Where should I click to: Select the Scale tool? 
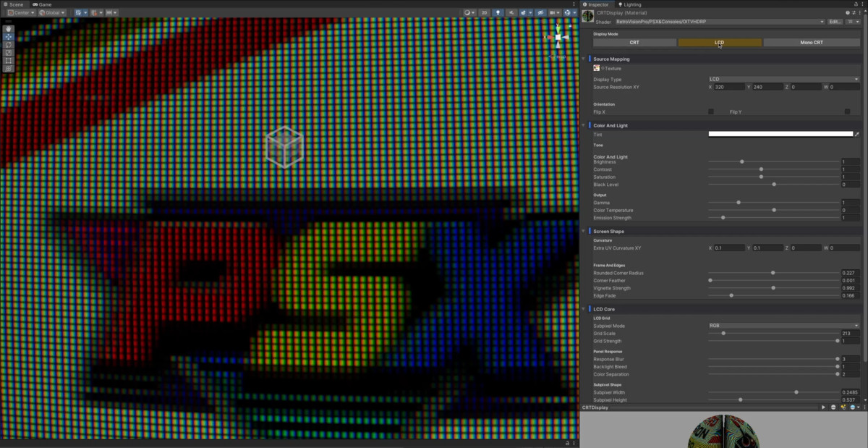click(x=9, y=53)
